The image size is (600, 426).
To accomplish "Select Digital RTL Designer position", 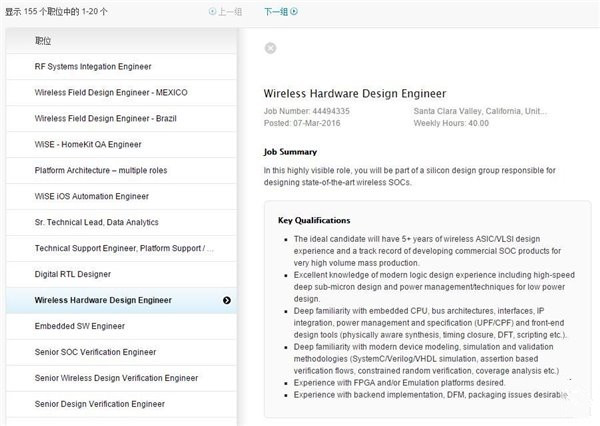I will pos(72,274).
